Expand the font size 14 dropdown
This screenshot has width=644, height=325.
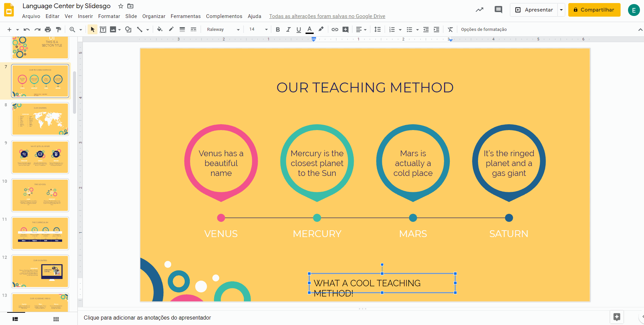pyautogui.click(x=266, y=30)
